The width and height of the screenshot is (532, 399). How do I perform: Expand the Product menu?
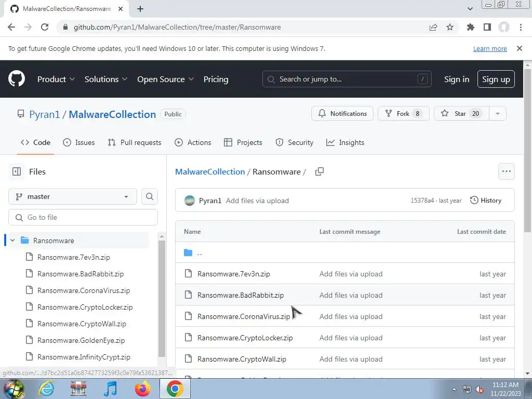[56, 79]
